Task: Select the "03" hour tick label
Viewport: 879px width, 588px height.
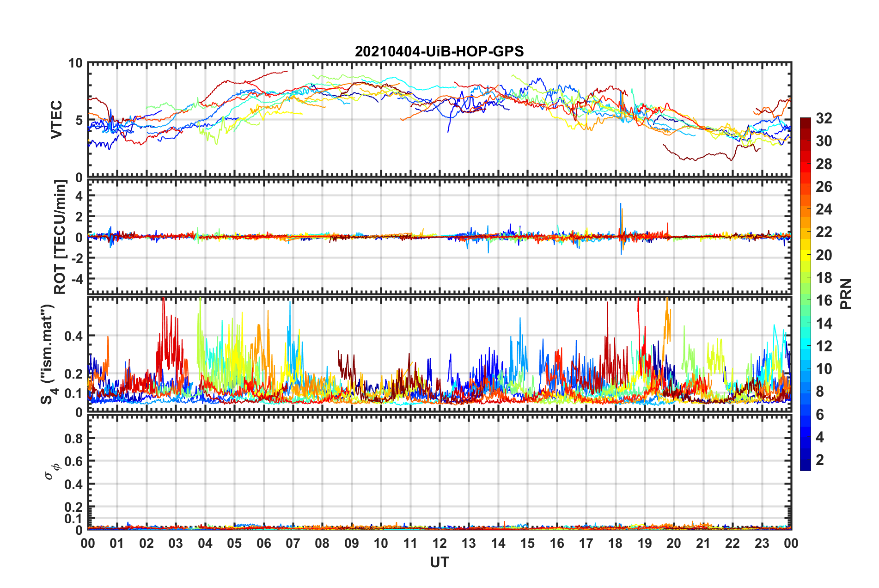Action: click(x=176, y=543)
